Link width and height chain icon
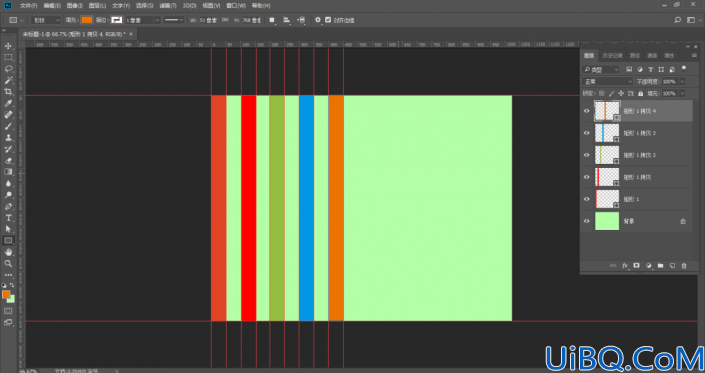Image resolution: width=705 pixels, height=373 pixels. [x=225, y=20]
